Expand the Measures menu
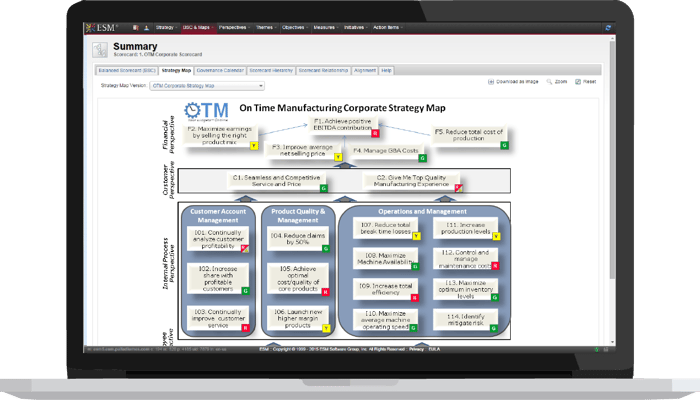700x400 pixels. coord(325,28)
